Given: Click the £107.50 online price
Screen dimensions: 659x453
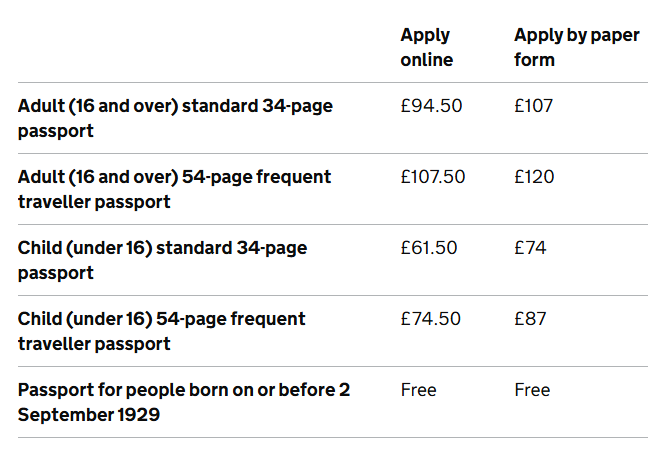Looking at the screenshot, I should tap(433, 177).
